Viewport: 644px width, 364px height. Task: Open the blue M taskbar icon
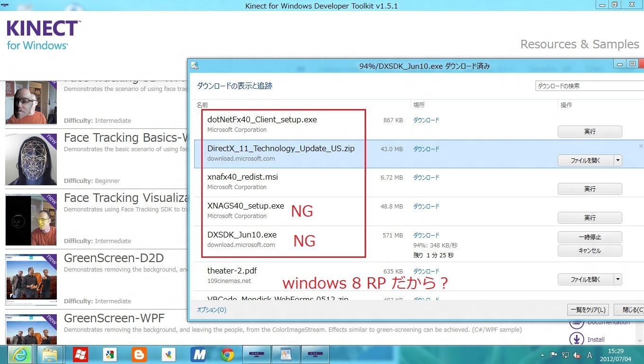click(198, 355)
